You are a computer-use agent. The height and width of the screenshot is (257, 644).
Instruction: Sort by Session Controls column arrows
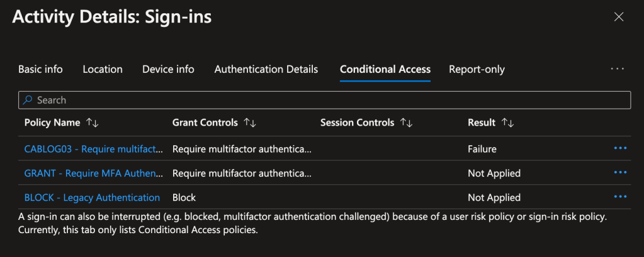click(406, 123)
